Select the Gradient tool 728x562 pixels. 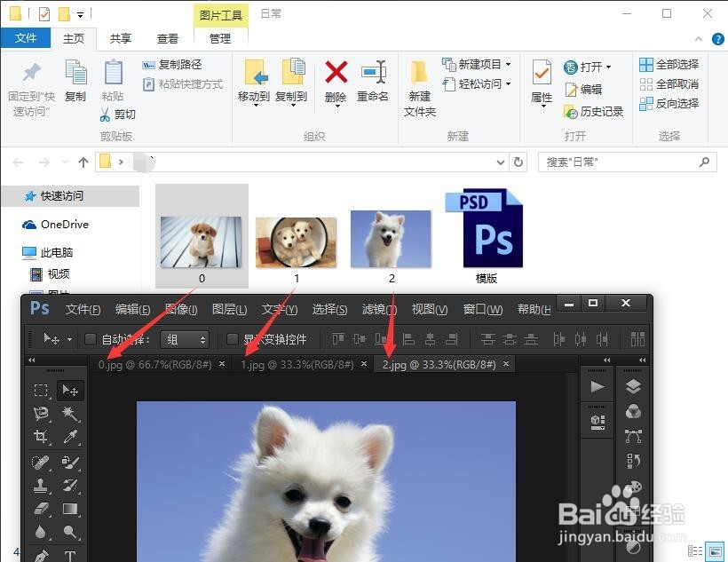(70, 509)
